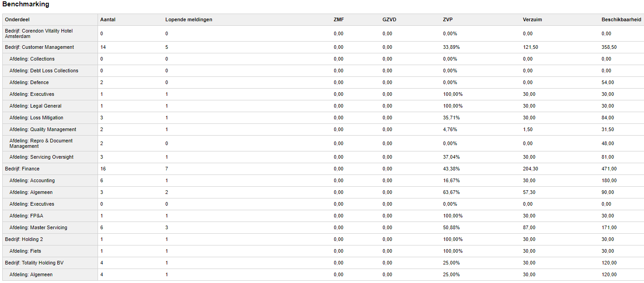
Task: Select the Bedrijf: Totality Holding BV row
Action: (x=34, y=263)
